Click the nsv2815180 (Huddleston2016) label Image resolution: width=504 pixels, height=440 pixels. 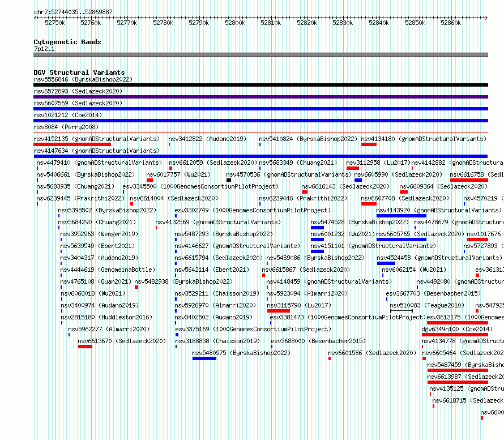(x=106, y=317)
